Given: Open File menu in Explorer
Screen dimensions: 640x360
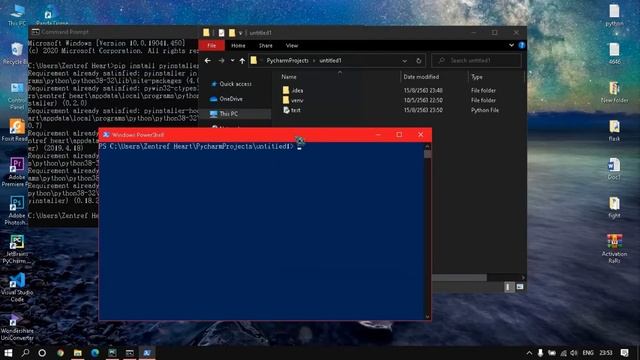Looking at the screenshot, I should tap(211, 45).
